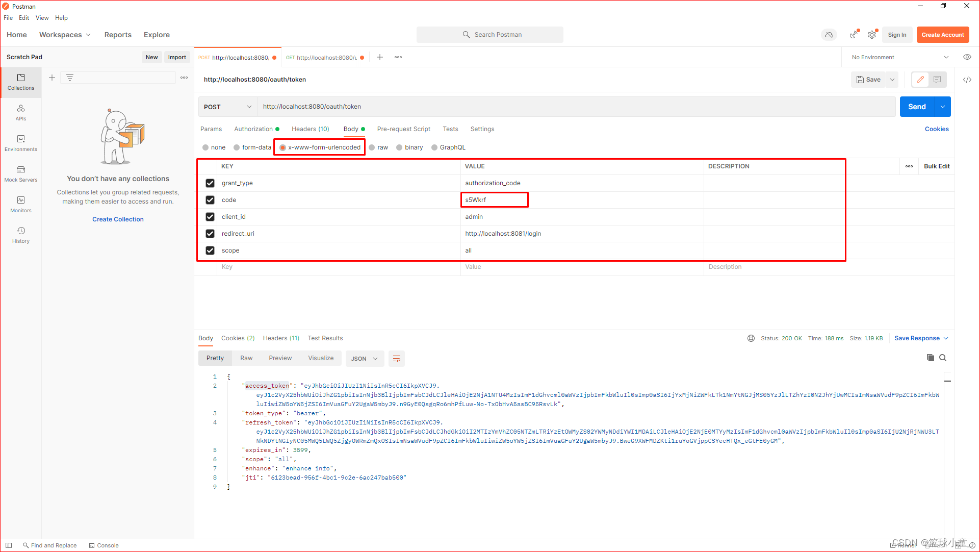
Task: Uncheck the redirect_uri parameter
Action: tap(210, 234)
